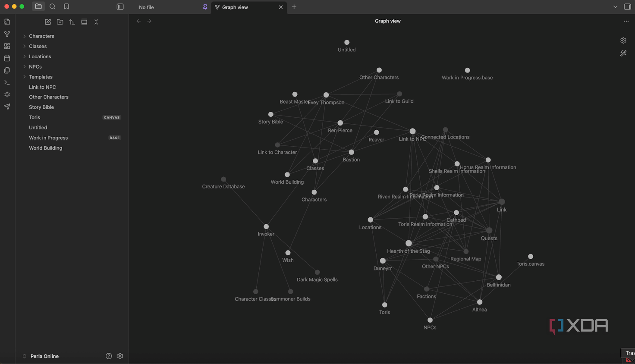This screenshot has width=635, height=364.
Task: Open the Bookmarks panel icon
Action: pyautogui.click(x=66, y=6)
